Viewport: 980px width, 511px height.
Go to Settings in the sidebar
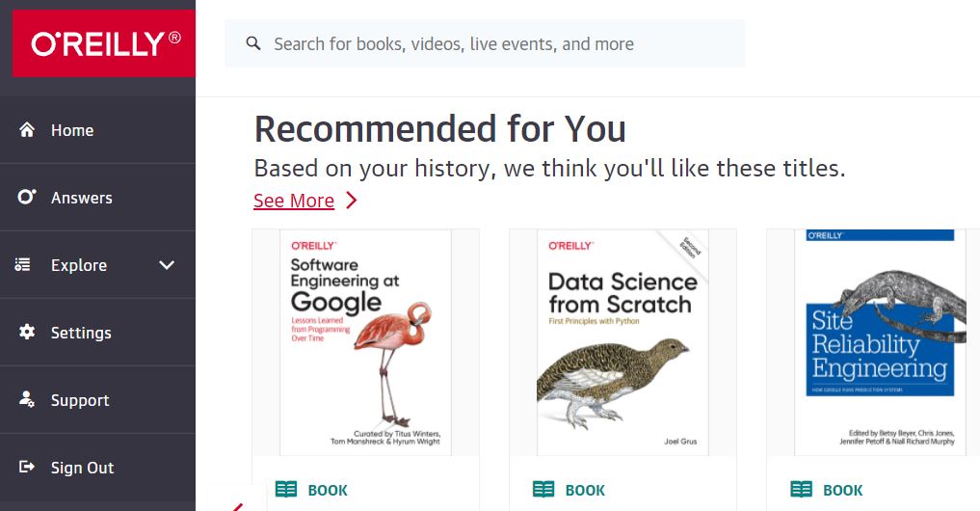81,333
